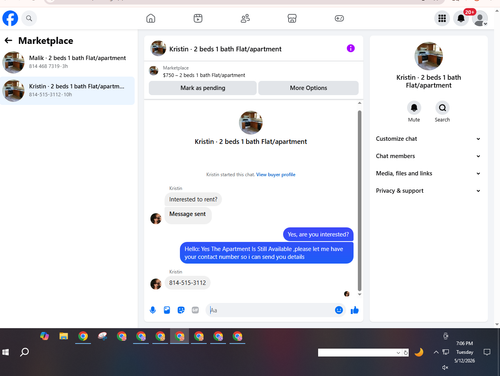Open Windows notification center
The image size is (500, 376).
487,352
